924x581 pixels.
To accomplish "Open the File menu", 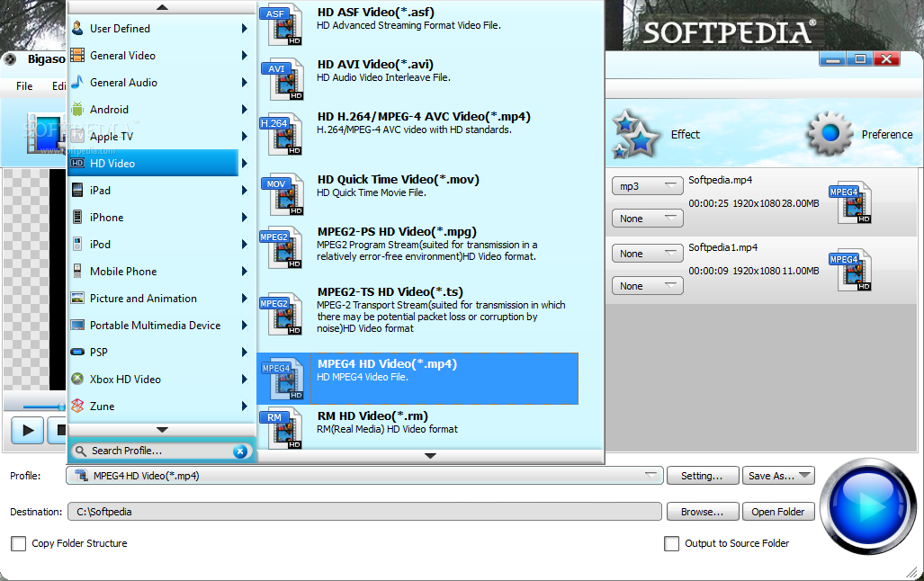I will 24,86.
